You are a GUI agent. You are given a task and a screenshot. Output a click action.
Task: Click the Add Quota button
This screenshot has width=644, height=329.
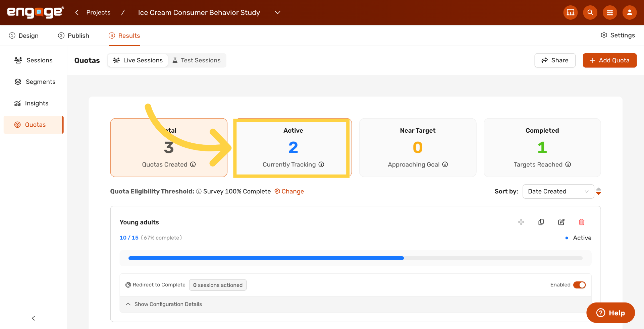[609, 60]
